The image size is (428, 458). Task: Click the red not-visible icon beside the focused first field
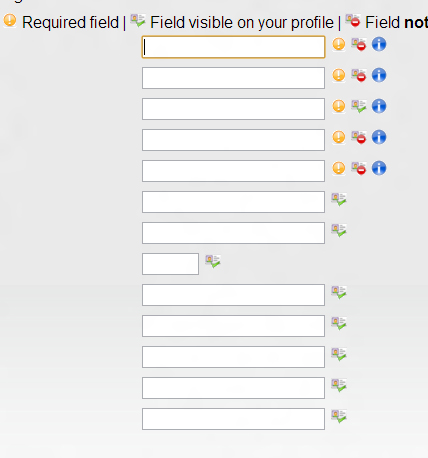point(359,44)
